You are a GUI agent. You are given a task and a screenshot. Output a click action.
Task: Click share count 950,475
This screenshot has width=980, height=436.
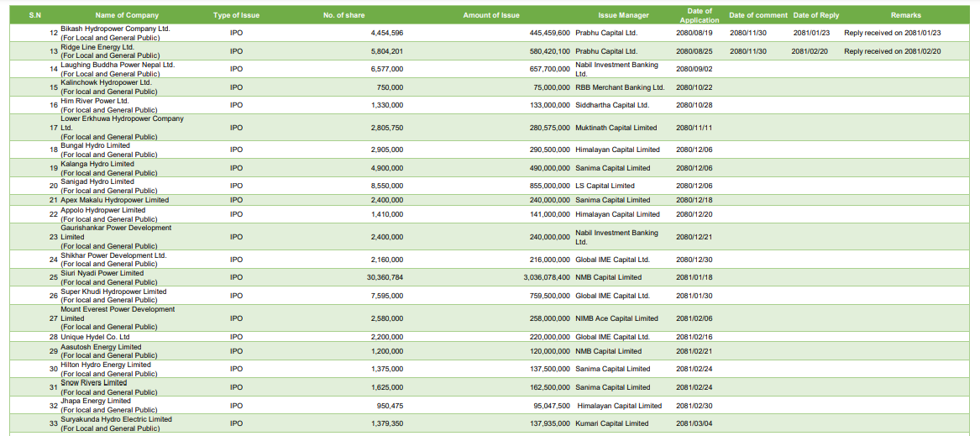tap(390, 406)
